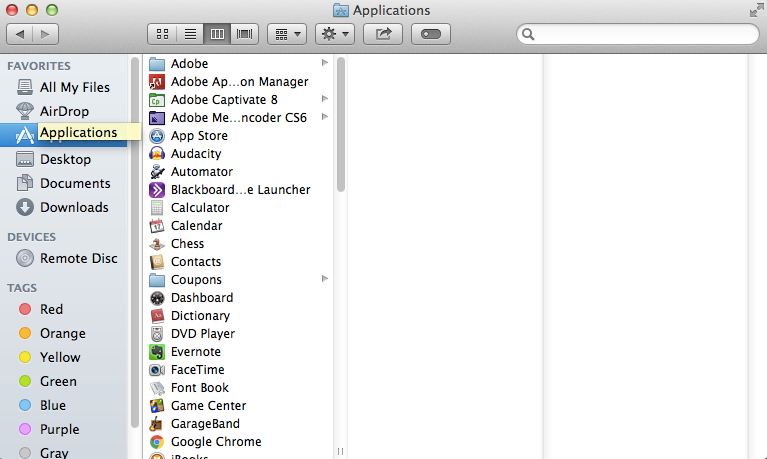Click the "Adobe Captivate 8" name

point(224,100)
